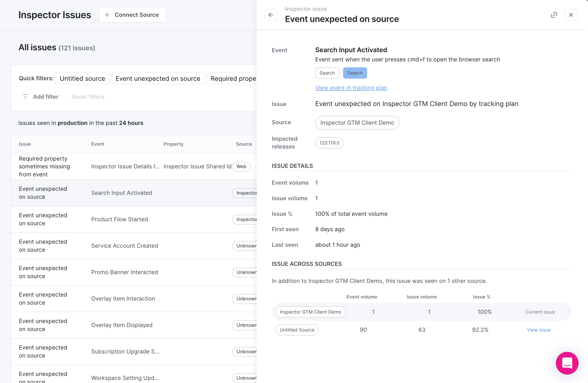This screenshot has height=383, width=588.
Task: Sort by the Event column header
Action: coord(97,144)
